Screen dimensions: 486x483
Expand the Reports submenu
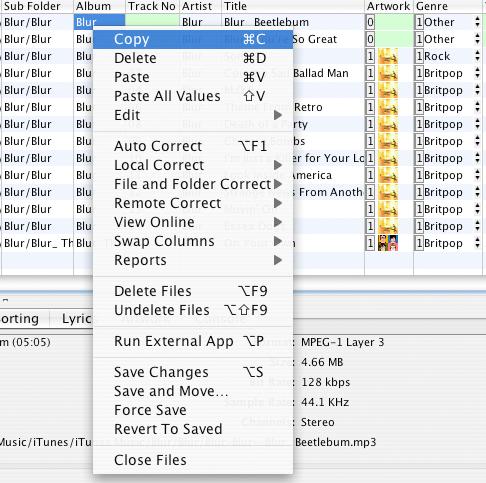point(193,260)
